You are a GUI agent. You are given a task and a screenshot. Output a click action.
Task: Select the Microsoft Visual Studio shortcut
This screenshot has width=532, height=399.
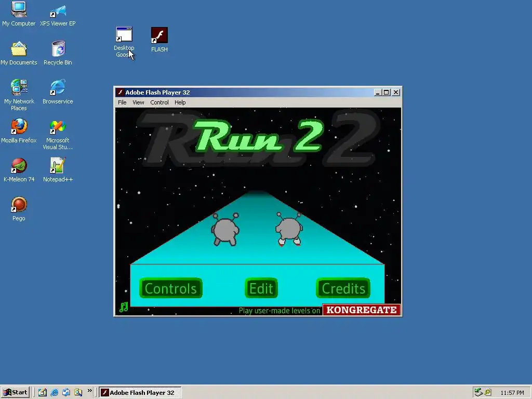58,135
